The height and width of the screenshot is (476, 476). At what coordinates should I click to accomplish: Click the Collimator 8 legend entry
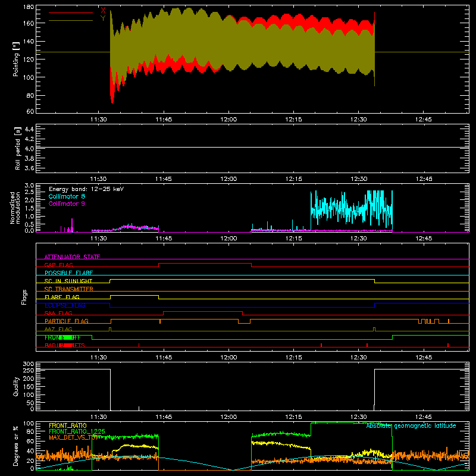[x=67, y=196]
